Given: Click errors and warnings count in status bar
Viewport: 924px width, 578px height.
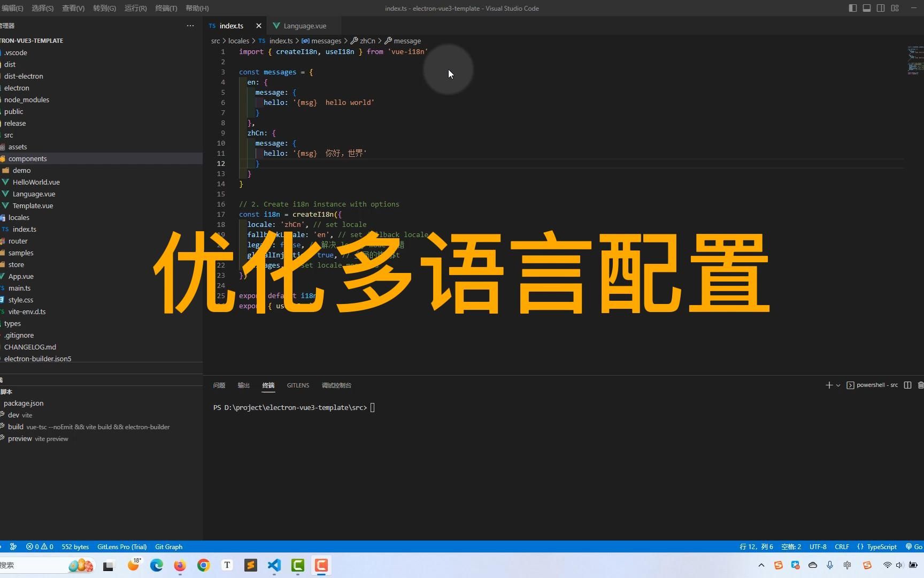Looking at the screenshot, I should coord(40,546).
